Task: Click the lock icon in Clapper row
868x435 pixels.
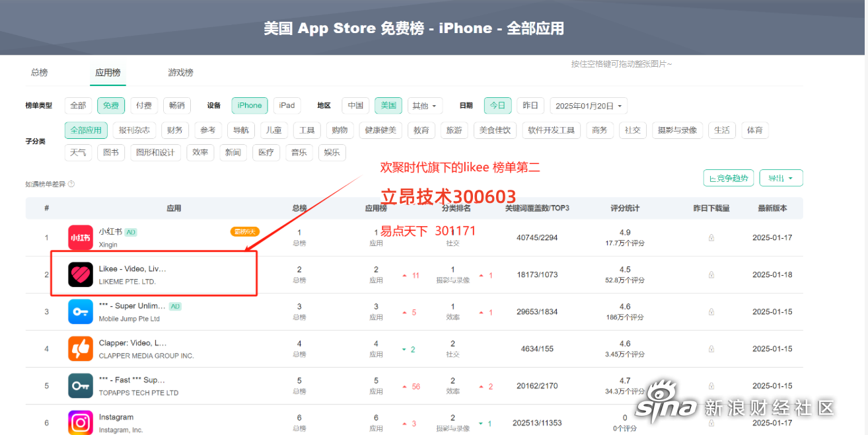Action: (711, 348)
